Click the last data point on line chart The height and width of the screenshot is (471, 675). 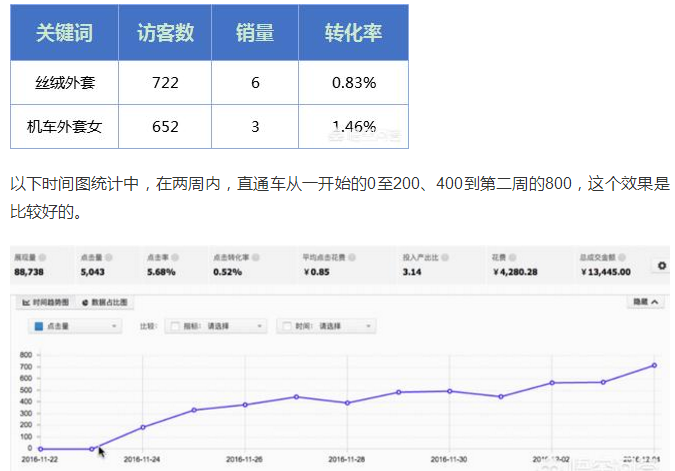coord(654,365)
